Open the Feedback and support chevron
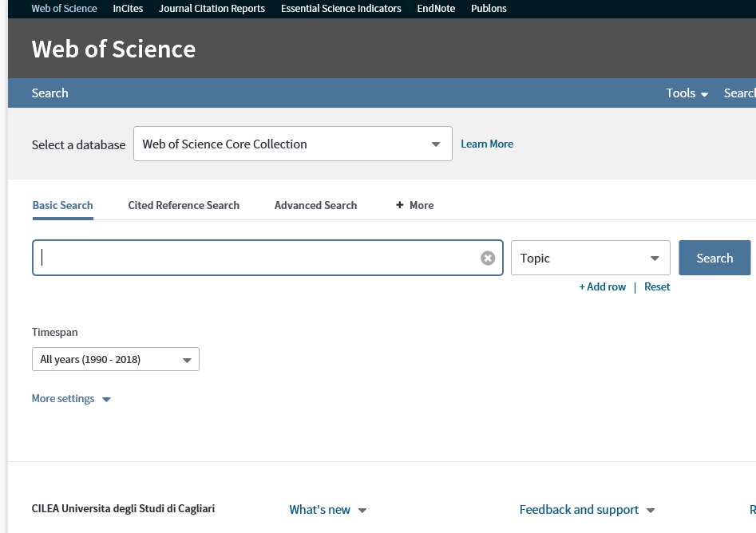756x533 pixels. click(x=651, y=510)
